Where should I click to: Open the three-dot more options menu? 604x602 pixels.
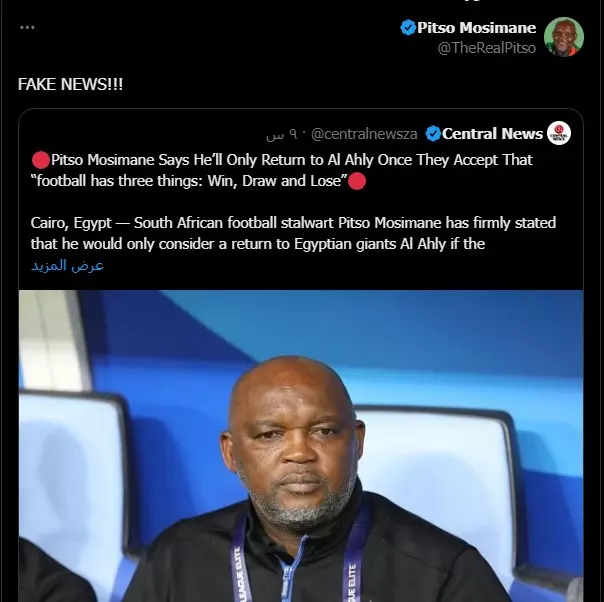point(27,27)
